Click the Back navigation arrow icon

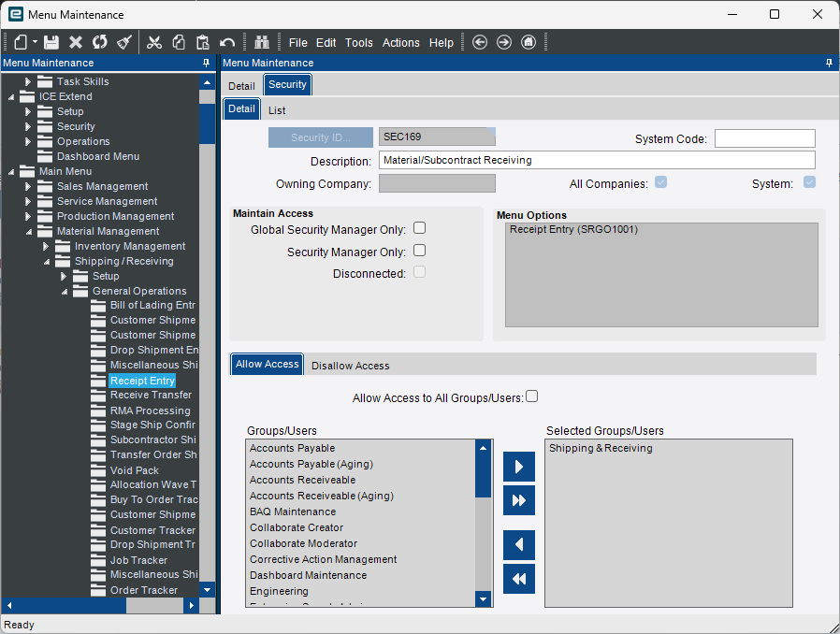click(480, 42)
